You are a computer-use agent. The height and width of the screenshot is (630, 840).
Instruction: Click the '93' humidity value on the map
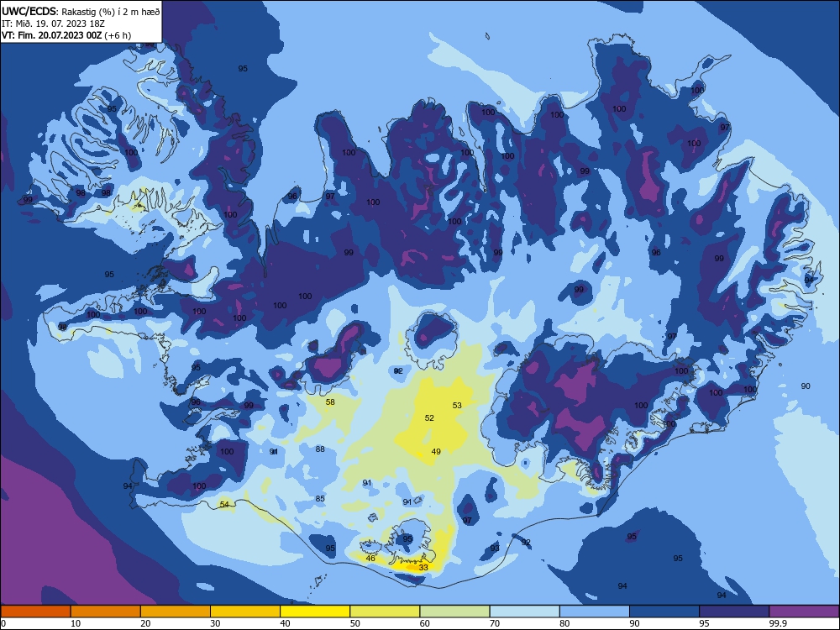495,548
